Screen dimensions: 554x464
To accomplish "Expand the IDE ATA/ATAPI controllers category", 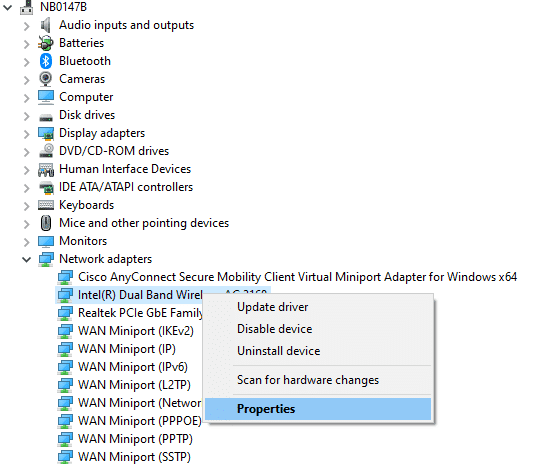I will (x=26, y=188).
